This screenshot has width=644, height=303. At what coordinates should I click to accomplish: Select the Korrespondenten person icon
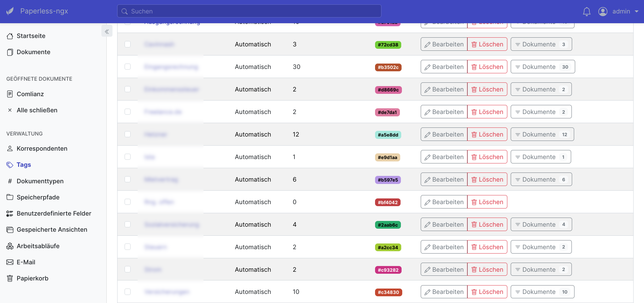tap(10, 148)
